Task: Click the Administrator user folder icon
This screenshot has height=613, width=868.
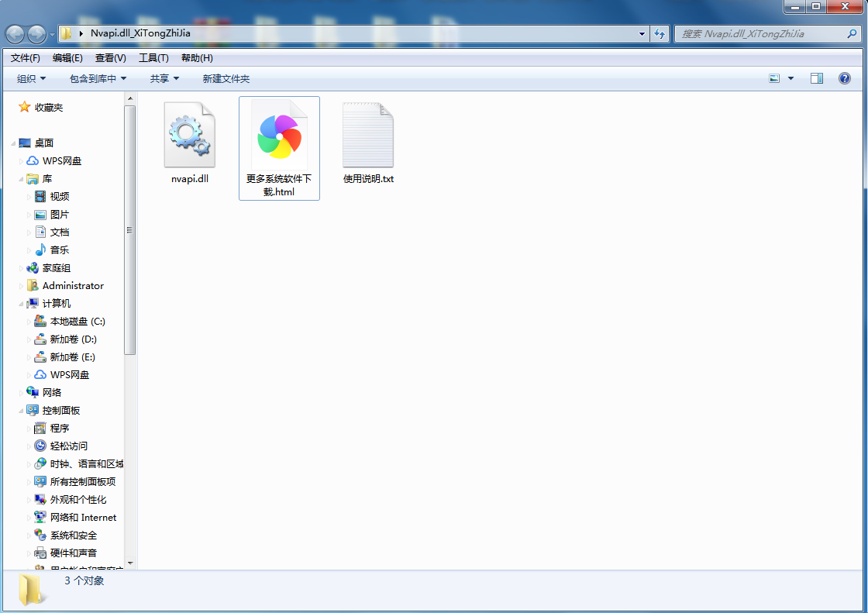Action: click(x=33, y=286)
